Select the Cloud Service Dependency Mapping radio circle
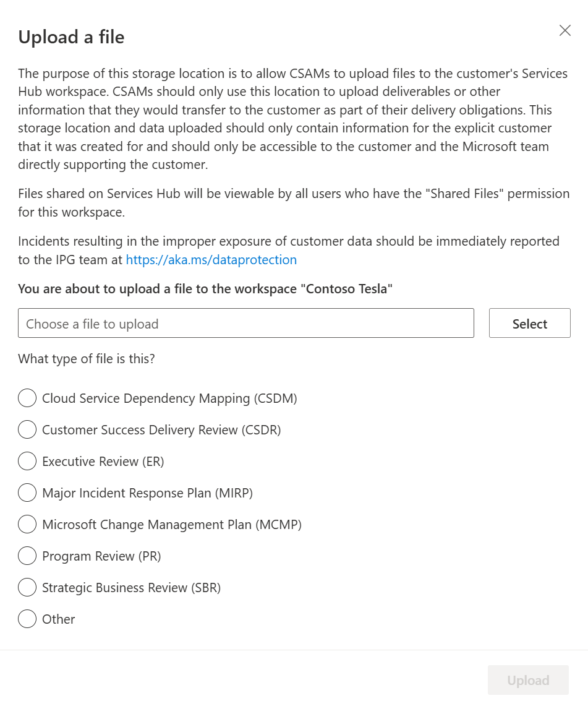Viewport: 588px width, 706px height. click(x=27, y=398)
